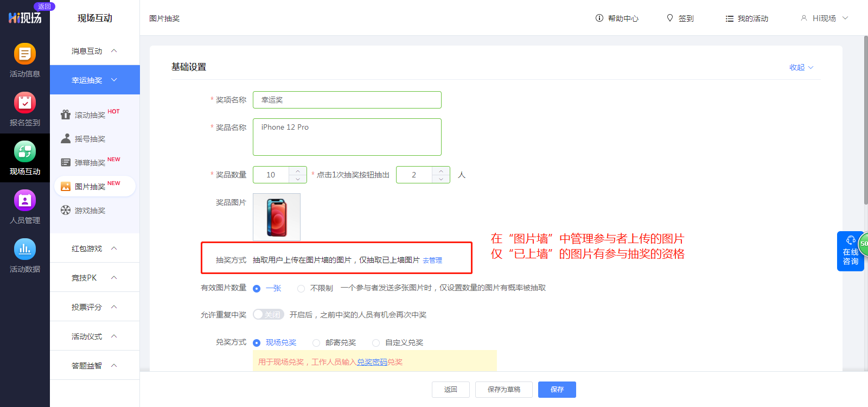Open the 报名签到 sidebar icon
Screen dimensions: 868x407
click(24, 103)
